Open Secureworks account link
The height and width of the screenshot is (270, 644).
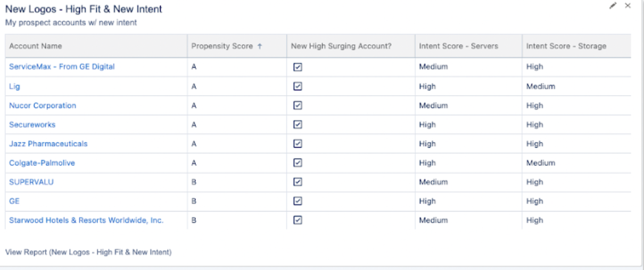[32, 124]
